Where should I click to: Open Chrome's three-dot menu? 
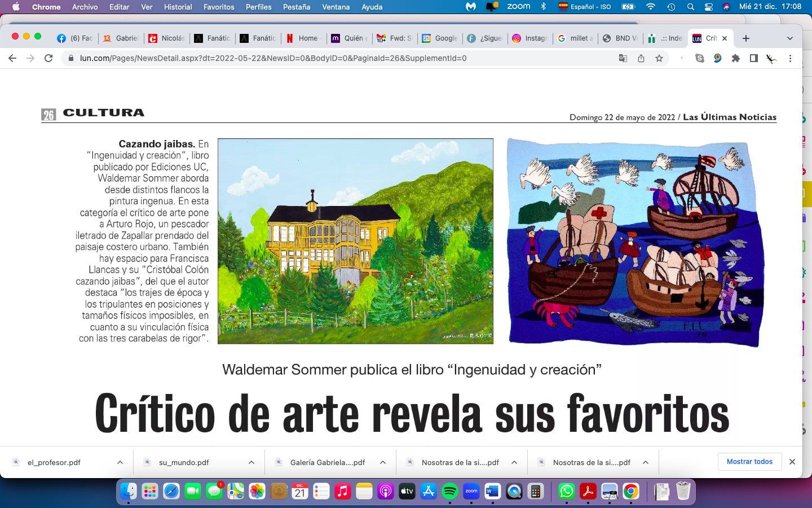tap(790, 58)
